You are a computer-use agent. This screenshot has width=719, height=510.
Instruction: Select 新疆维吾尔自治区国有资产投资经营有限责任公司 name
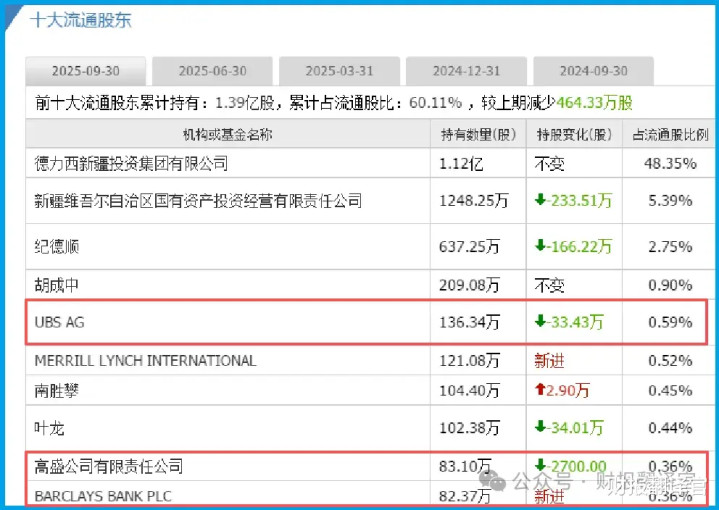198,200
